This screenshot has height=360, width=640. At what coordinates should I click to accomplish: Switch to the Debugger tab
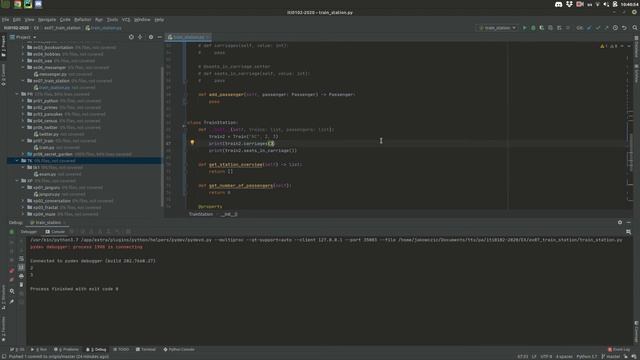29,232
